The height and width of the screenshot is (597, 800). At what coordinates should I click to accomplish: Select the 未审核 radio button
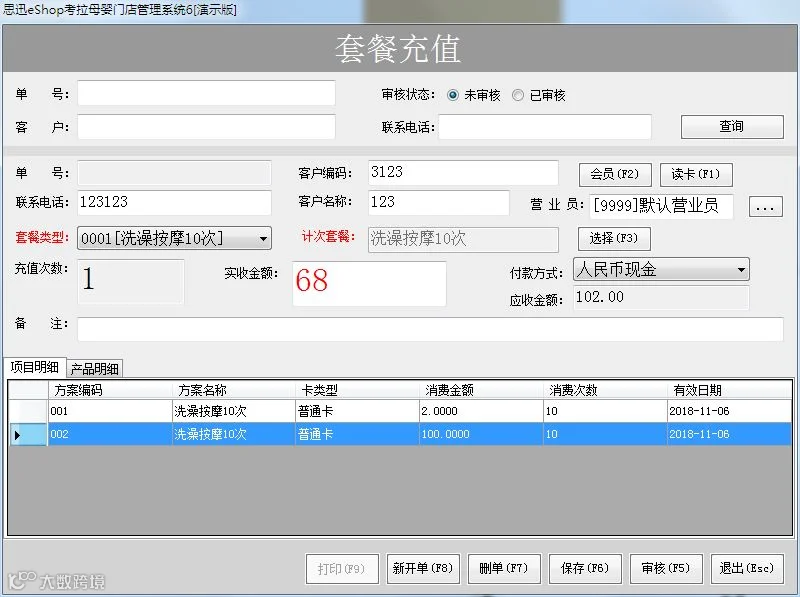[453, 95]
